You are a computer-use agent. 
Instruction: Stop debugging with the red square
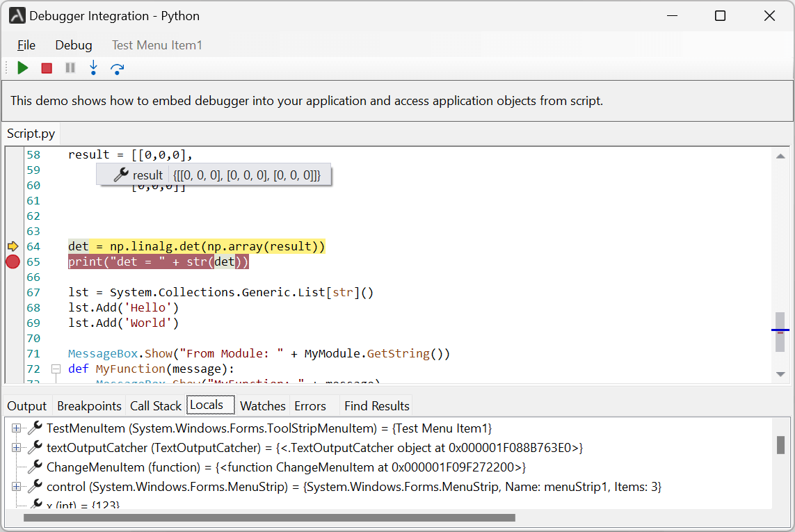(x=47, y=68)
